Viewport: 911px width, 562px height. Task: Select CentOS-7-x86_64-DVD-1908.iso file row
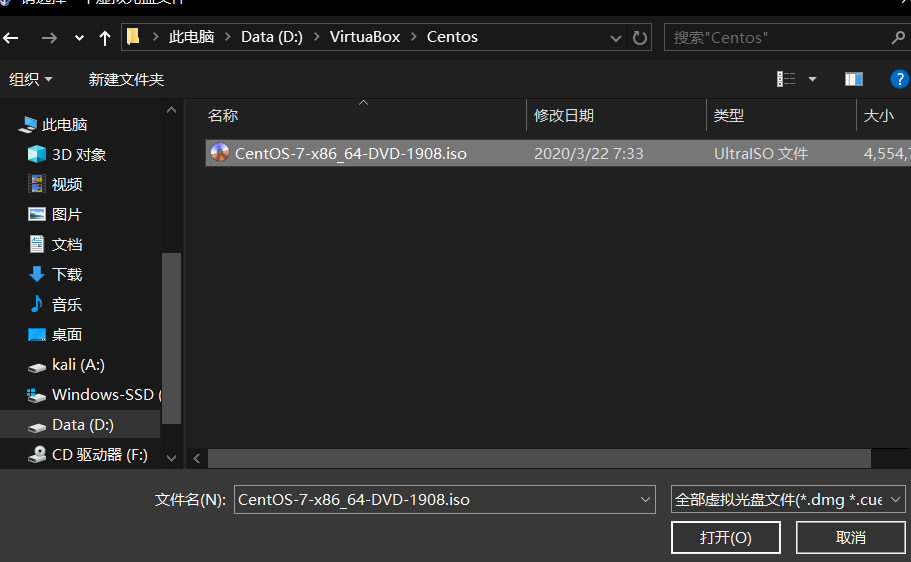[x=558, y=153]
